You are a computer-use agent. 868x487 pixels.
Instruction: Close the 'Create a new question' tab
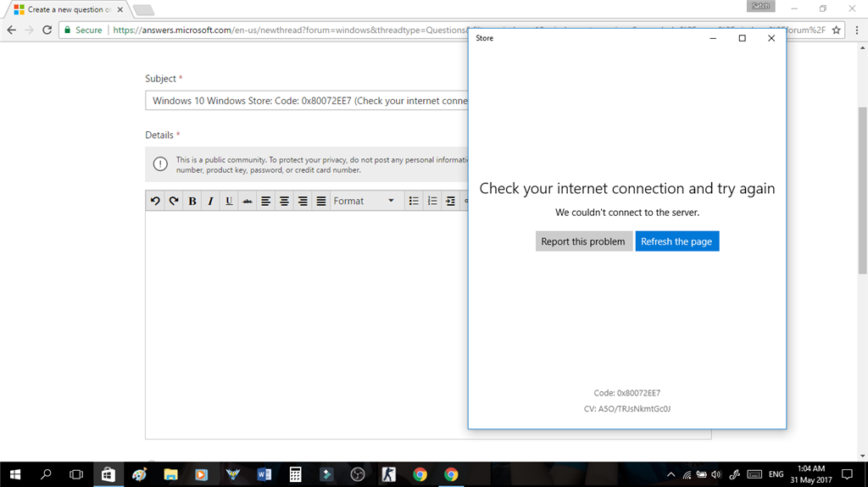coord(120,9)
